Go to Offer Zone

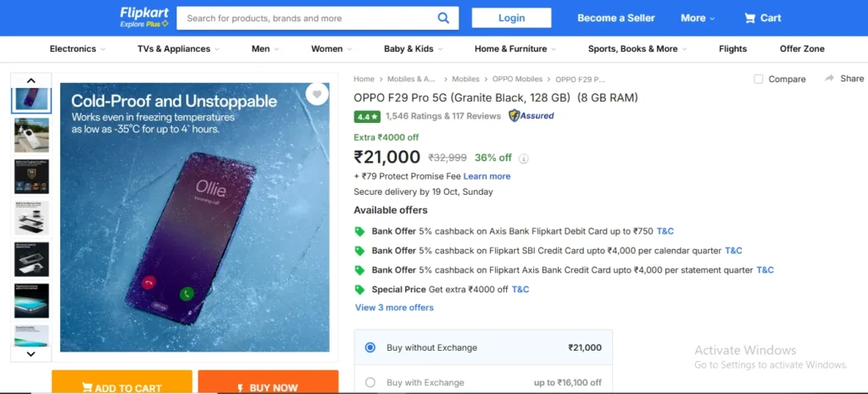pyautogui.click(x=802, y=49)
